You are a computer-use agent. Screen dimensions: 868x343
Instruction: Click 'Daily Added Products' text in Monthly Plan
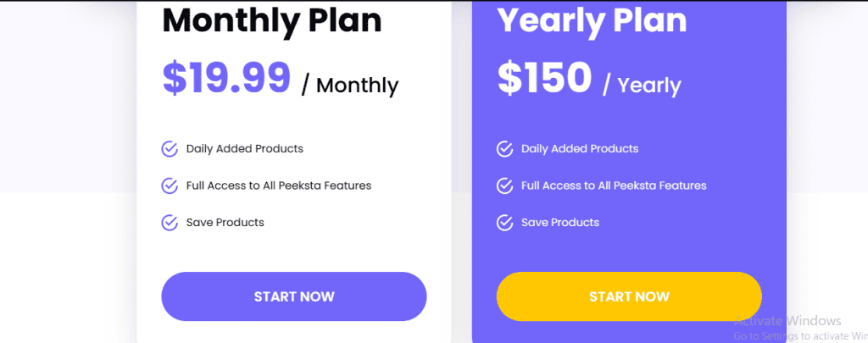click(245, 149)
